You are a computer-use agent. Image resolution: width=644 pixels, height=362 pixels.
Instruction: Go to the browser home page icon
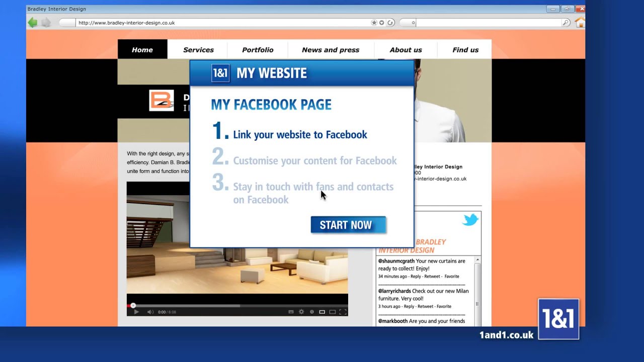click(580, 22)
